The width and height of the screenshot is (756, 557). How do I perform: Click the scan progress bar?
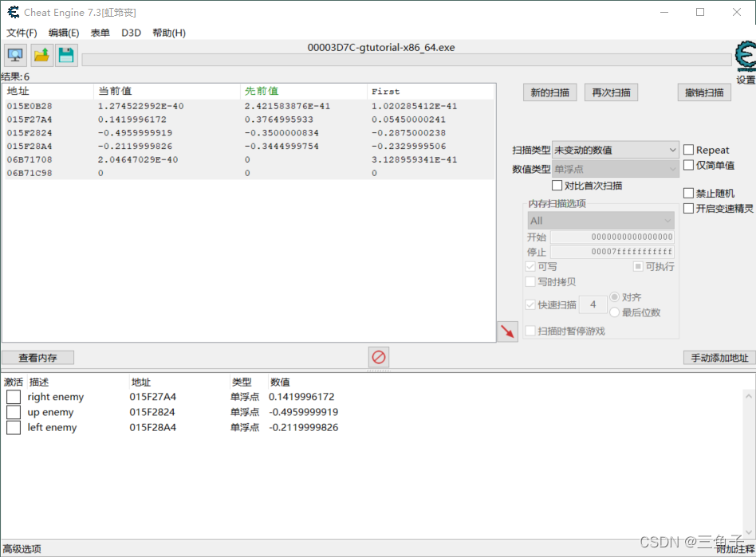pyautogui.click(x=407, y=60)
